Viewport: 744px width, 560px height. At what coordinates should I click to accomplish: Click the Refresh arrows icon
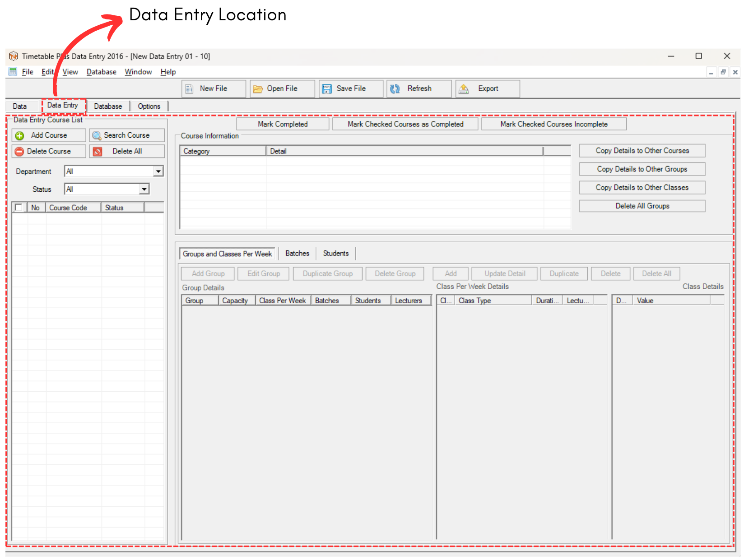click(395, 89)
